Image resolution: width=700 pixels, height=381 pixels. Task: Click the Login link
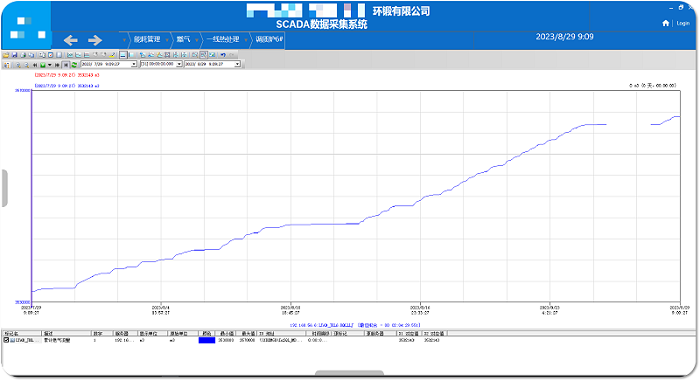[x=683, y=23]
